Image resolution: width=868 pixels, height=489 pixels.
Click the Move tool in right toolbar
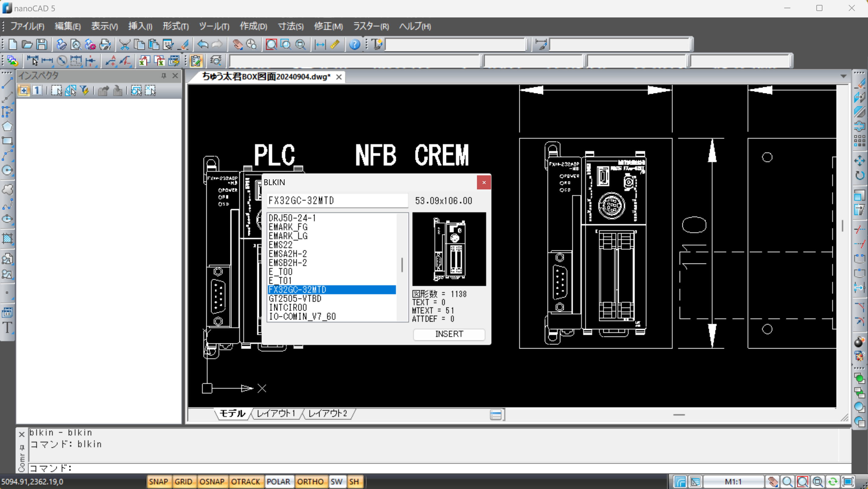pyautogui.click(x=859, y=161)
